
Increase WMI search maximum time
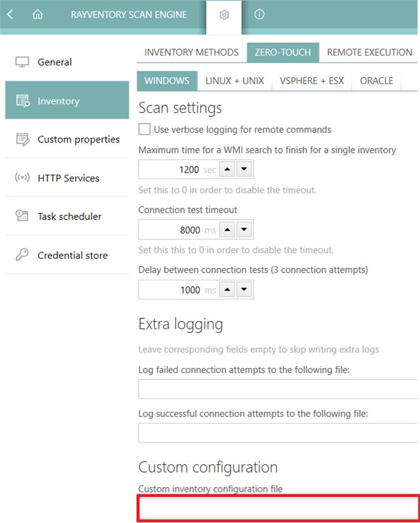coord(227,169)
